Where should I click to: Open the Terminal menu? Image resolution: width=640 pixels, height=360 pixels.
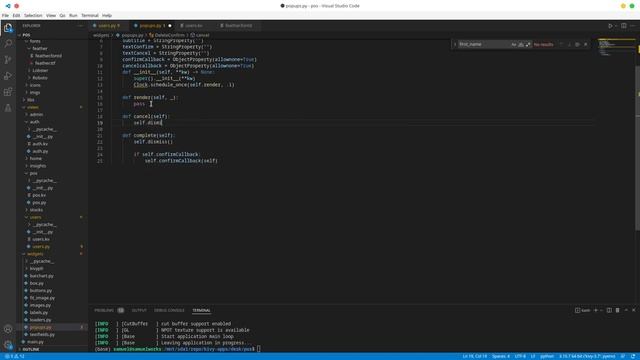click(x=90, y=16)
